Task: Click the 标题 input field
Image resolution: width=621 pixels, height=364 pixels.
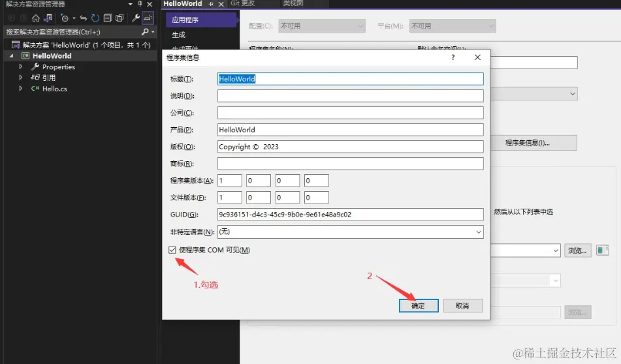Action: 351,79
